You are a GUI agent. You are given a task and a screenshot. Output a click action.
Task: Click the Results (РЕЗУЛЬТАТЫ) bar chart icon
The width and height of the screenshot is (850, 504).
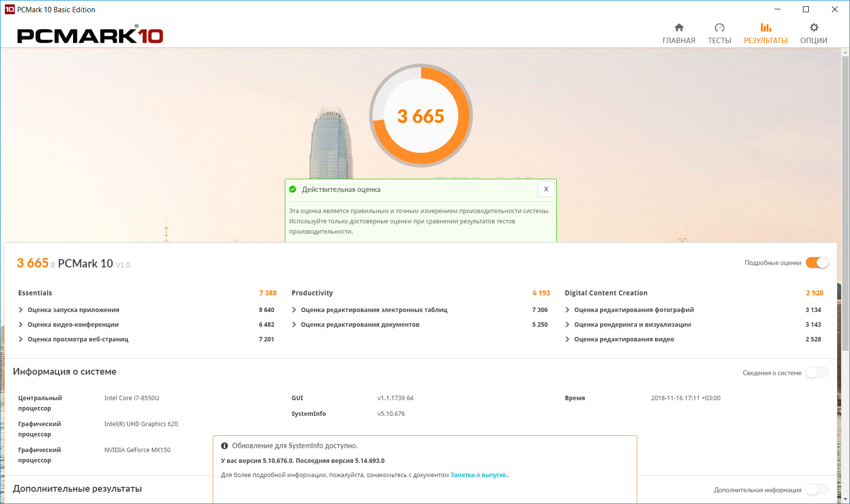[765, 28]
